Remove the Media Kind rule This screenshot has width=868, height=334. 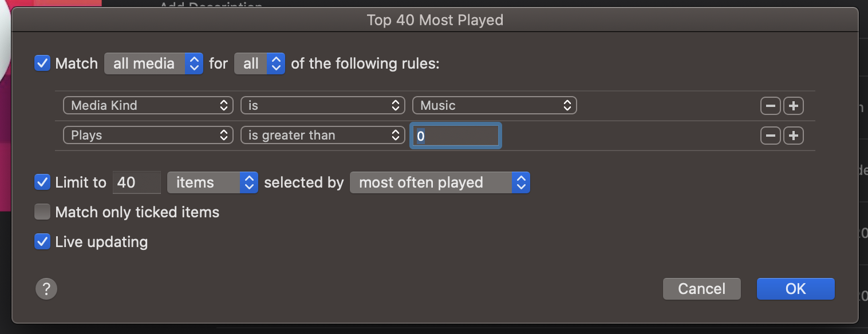[x=770, y=105]
